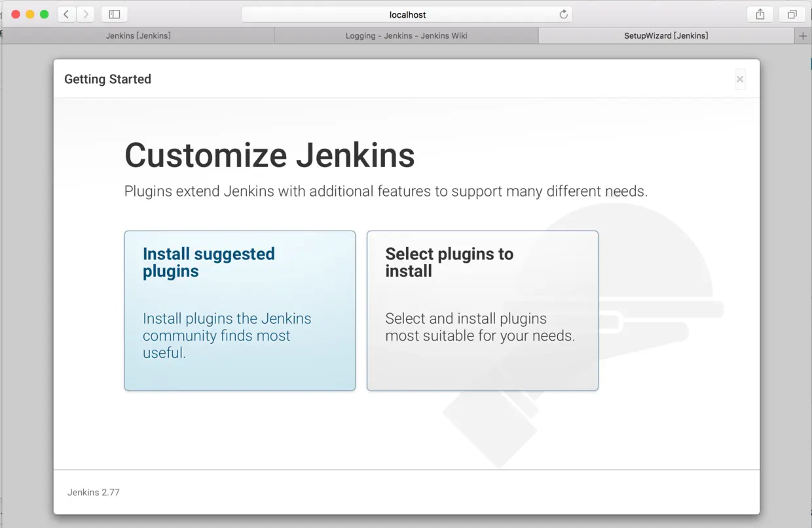Close the Getting Started dialog

740,79
